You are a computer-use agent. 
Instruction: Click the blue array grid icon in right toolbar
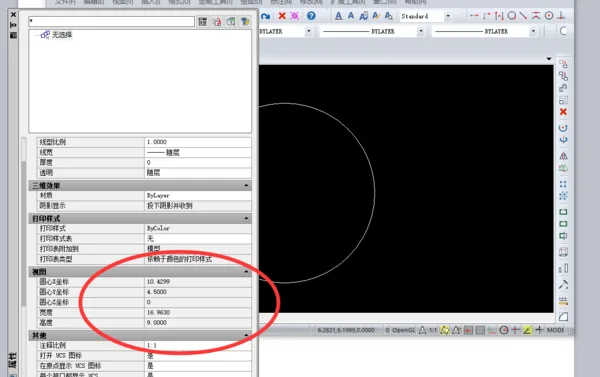coord(563,184)
